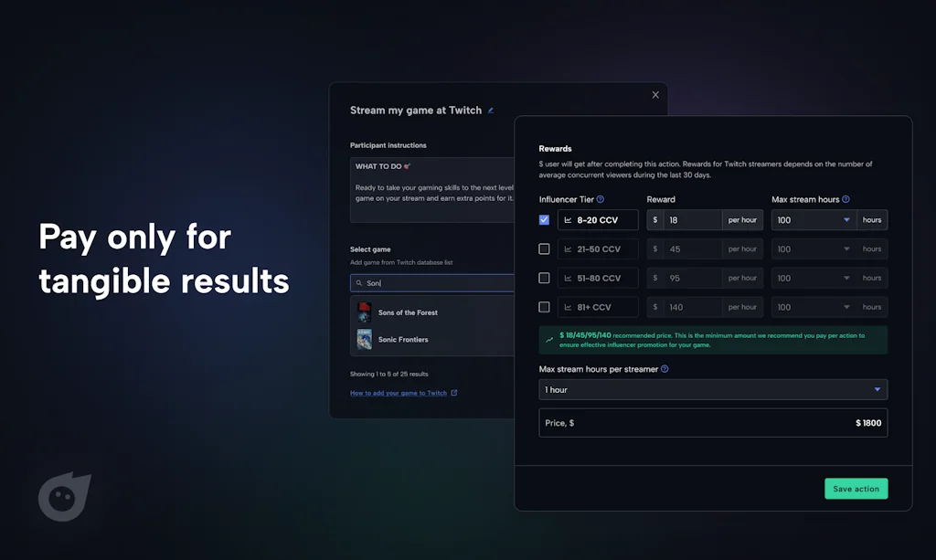Enable the 81+ CCV tier checkbox

[544, 307]
